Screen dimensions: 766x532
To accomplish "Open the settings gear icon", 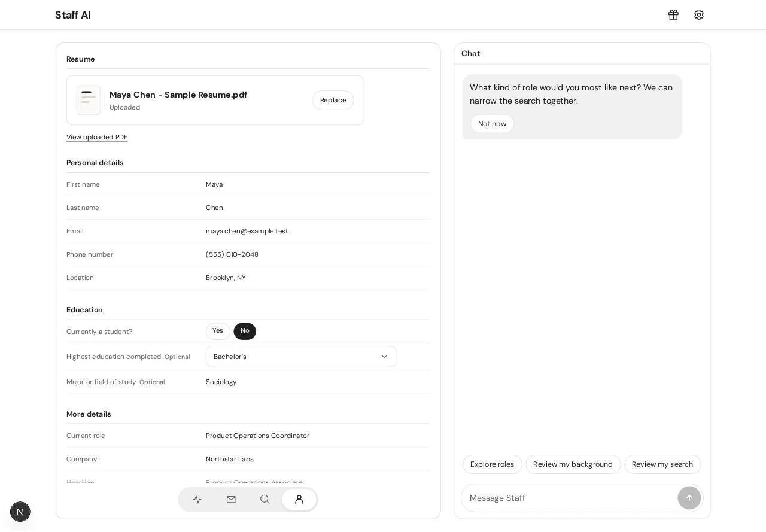I will pos(699,14).
